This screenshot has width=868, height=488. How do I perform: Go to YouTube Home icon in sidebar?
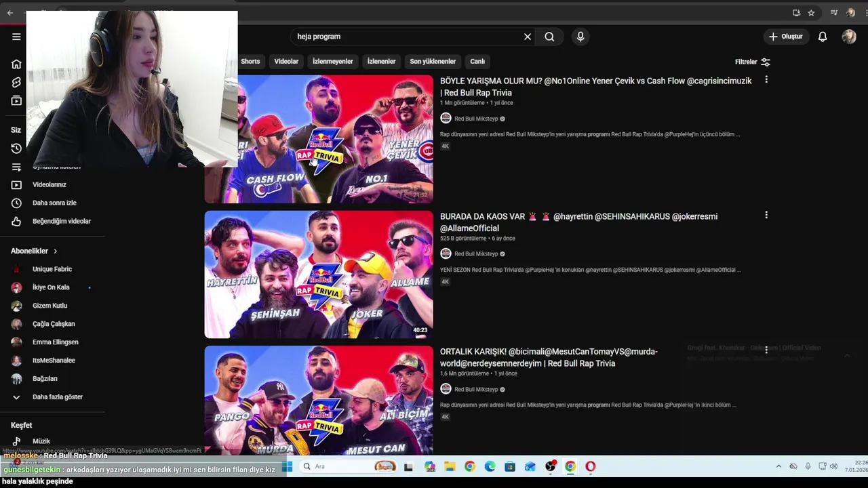click(16, 64)
